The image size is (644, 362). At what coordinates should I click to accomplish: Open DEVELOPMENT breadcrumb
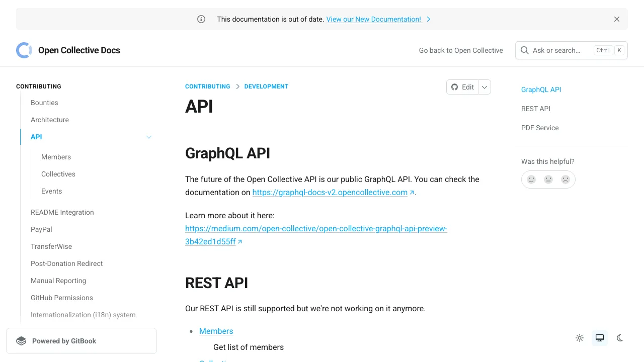266,86
